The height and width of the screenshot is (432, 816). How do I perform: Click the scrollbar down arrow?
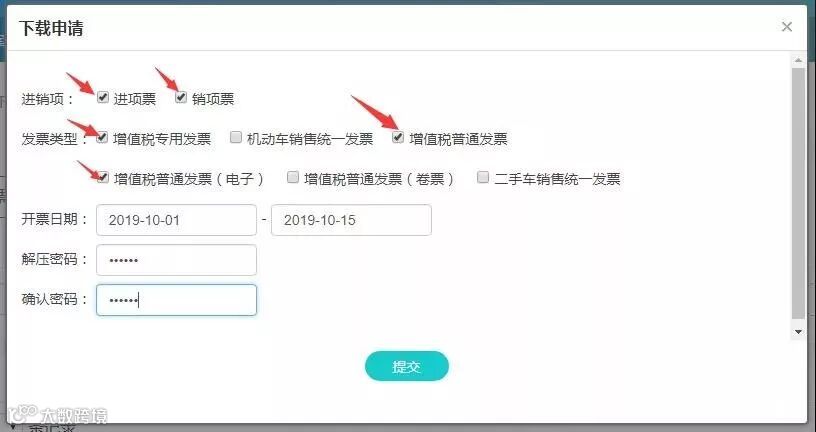pos(798,332)
